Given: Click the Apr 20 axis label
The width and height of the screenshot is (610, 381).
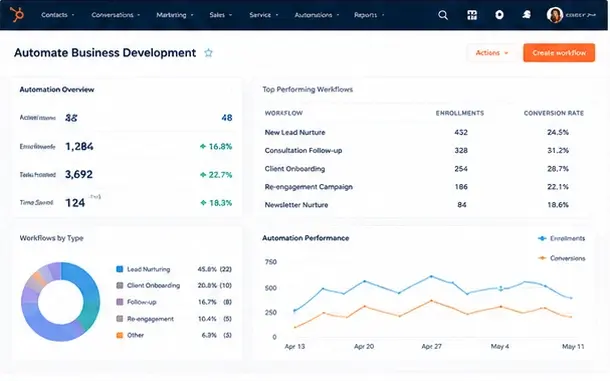Looking at the screenshot, I should click(x=364, y=346).
